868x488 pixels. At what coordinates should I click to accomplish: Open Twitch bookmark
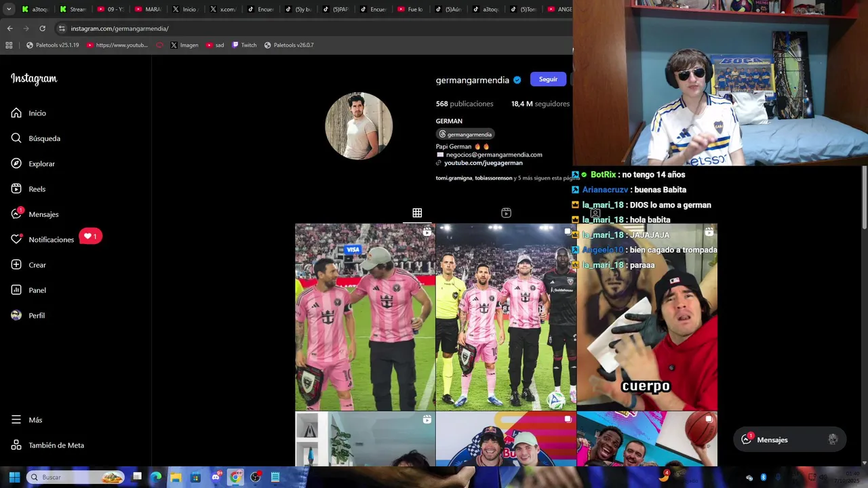click(244, 45)
